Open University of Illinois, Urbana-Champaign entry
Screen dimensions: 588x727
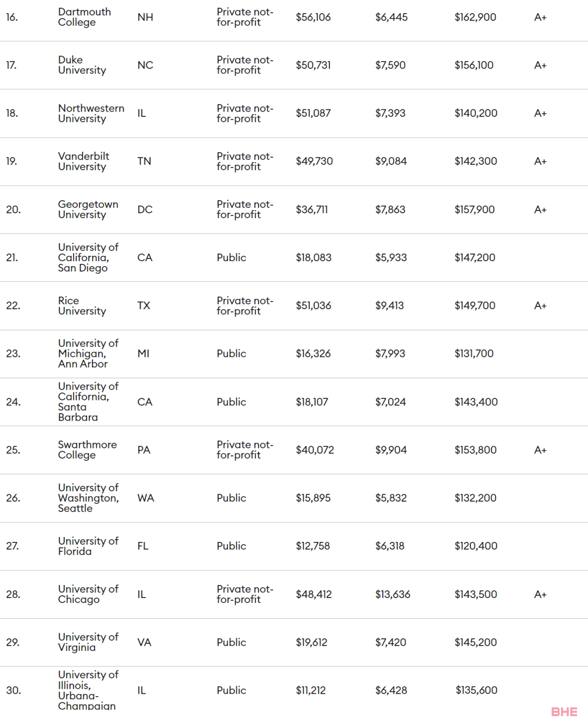tap(88, 690)
